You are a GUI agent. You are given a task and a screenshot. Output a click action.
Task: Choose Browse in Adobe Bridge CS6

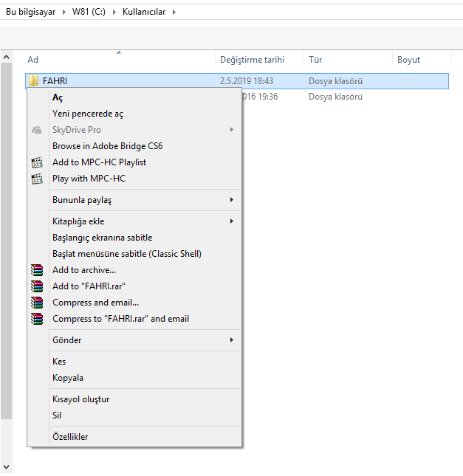click(134, 146)
